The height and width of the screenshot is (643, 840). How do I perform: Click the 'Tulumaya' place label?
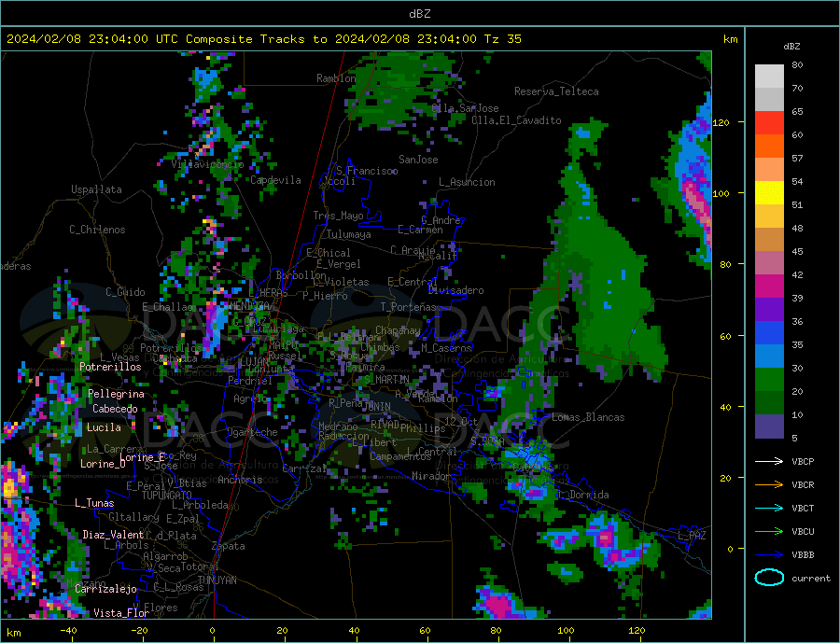[349, 234]
